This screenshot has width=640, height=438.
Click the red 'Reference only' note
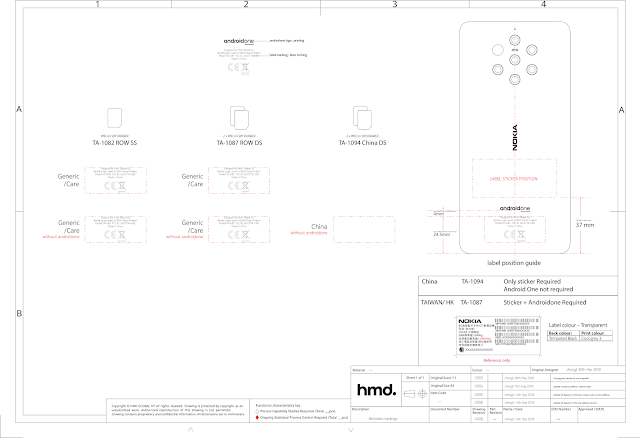pos(497,360)
